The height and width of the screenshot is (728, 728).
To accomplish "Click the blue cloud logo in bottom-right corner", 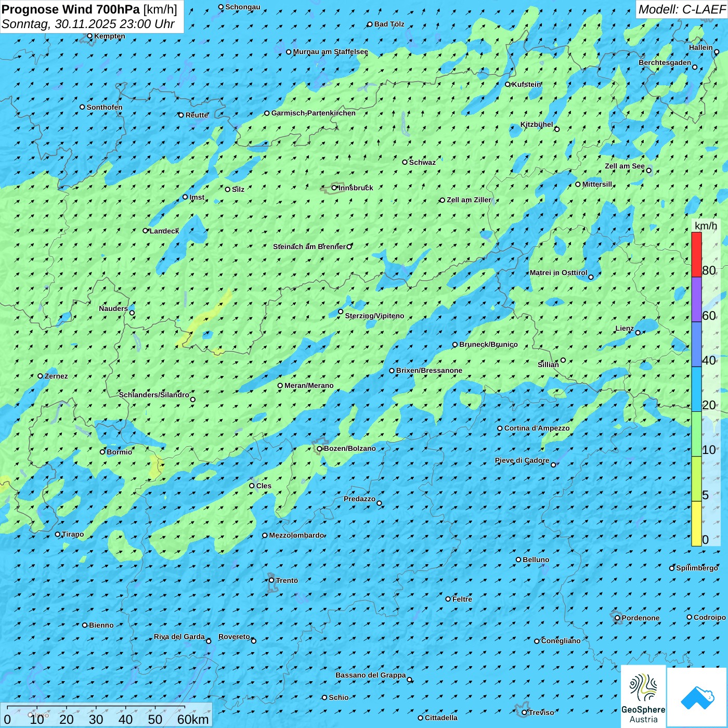I will point(697,697).
